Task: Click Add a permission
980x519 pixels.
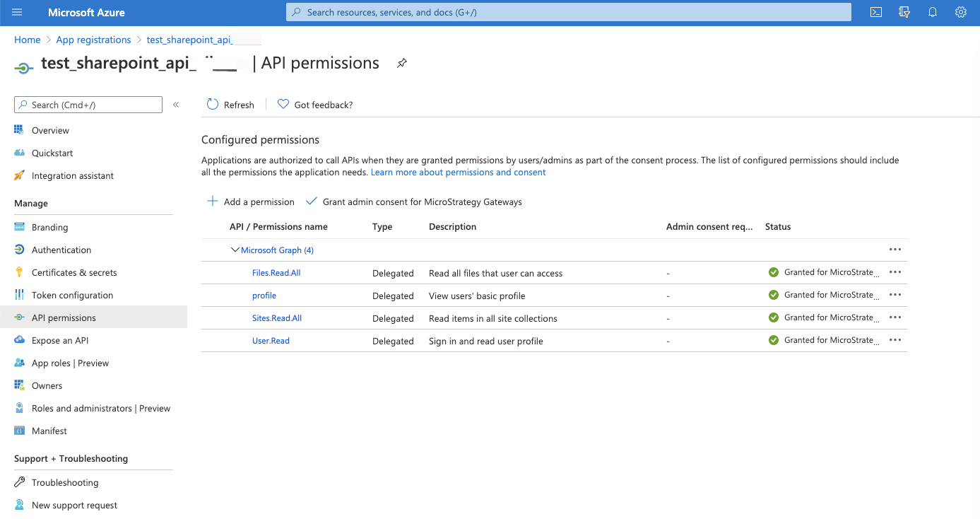Action: pyautogui.click(x=250, y=202)
